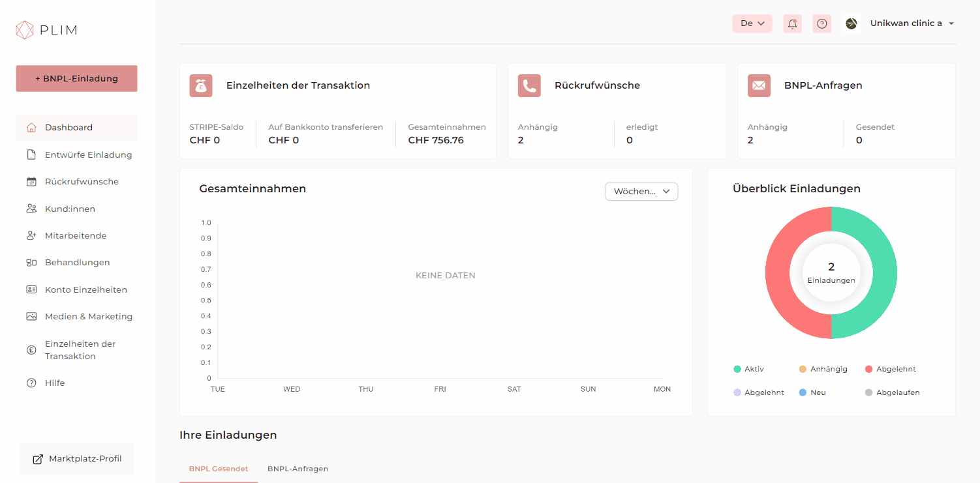Expand the Wöchentlich period dropdown
The image size is (980, 483).
(641, 192)
